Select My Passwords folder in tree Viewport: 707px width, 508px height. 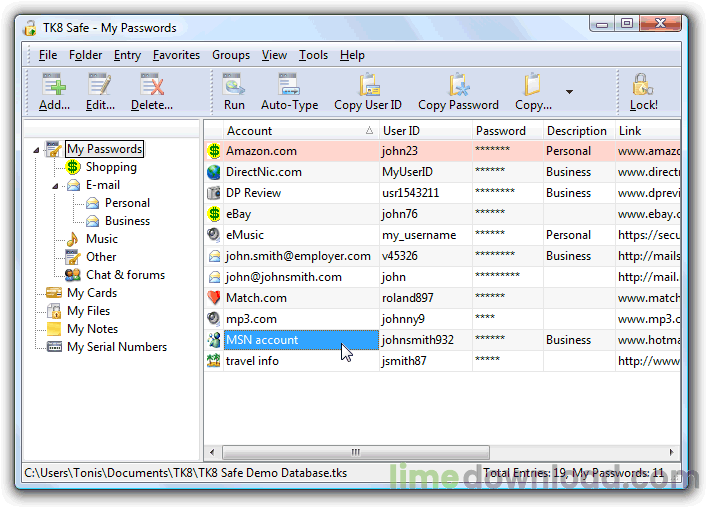(x=105, y=149)
